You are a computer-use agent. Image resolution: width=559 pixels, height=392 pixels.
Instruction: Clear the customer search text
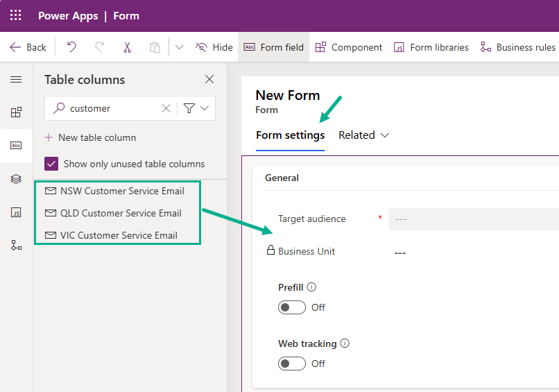point(166,108)
